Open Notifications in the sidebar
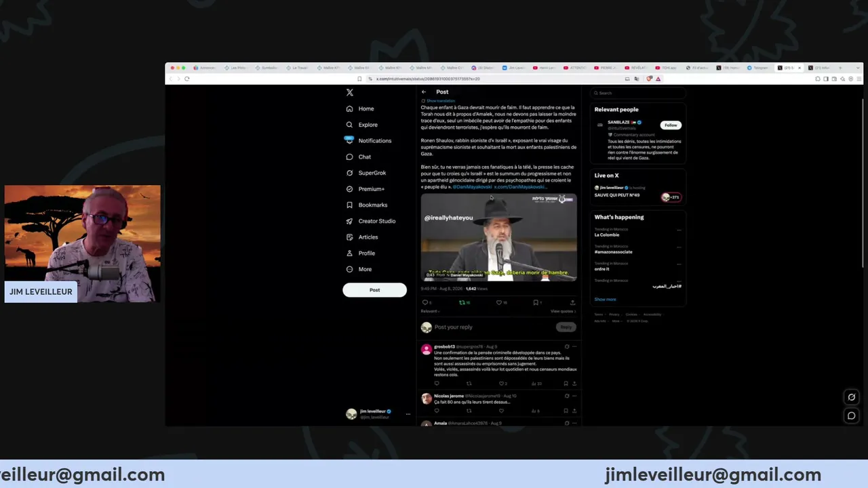This screenshot has width=868, height=488. [x=368, y=140]
